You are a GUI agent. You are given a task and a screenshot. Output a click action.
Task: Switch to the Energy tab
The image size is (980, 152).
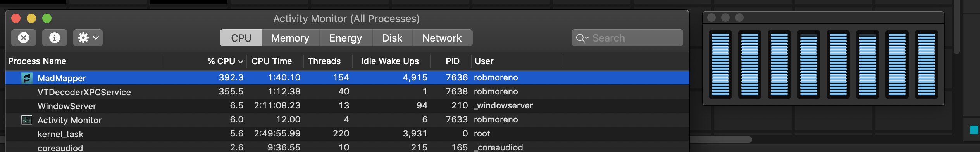click(x=346, y=38)
